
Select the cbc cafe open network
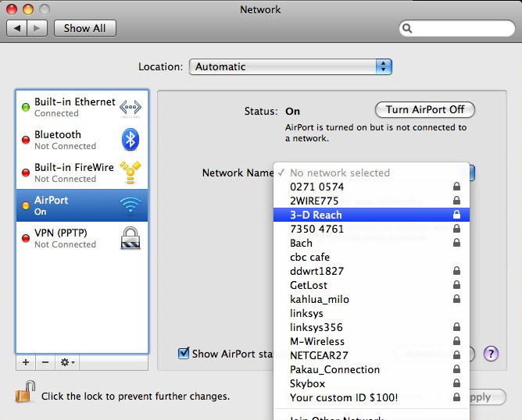[x=309, y=257]
